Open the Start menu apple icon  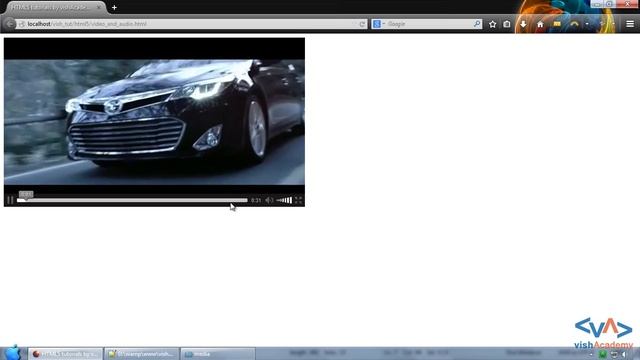point(12,353)
